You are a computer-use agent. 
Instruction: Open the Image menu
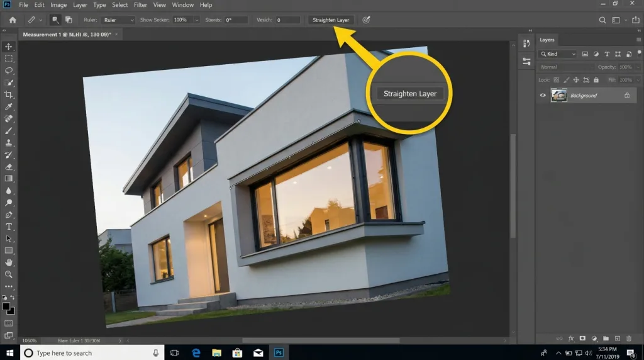pos(58,5)
